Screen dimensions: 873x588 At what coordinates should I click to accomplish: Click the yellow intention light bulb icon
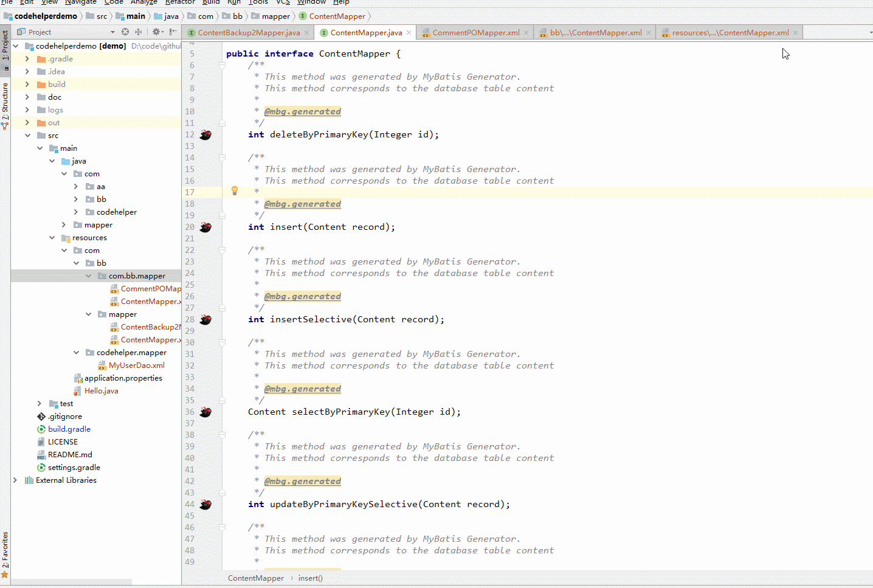[x=235, y=191]
